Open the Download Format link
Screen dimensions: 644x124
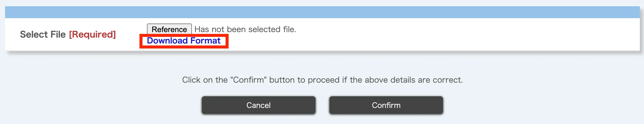coord(184,41)
